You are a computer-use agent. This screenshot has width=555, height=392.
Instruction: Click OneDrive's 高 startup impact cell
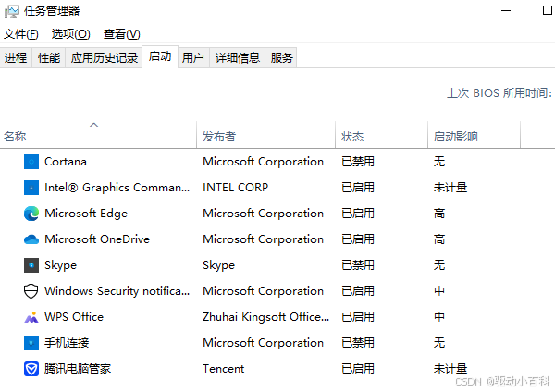(439, 239)
